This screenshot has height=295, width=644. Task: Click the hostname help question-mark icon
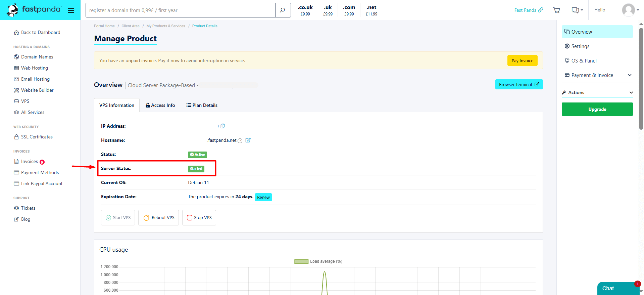[240, 141]
